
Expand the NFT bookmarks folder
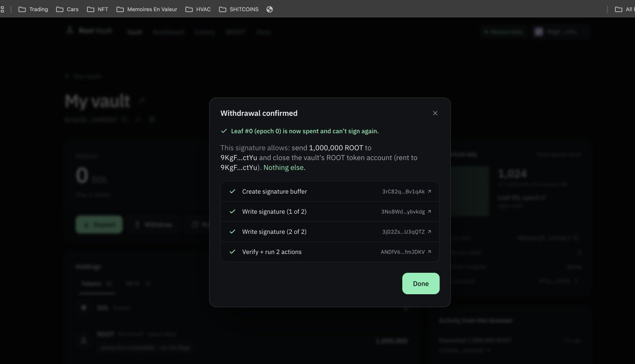97,9
